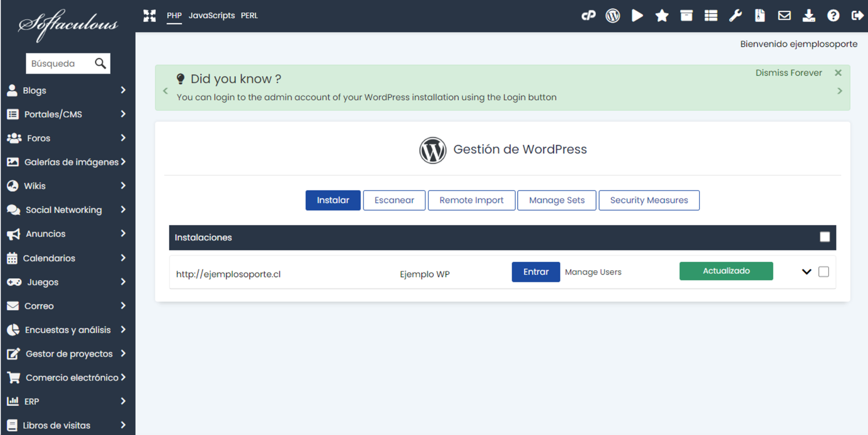Screen dimensions: 868x435
Task: Open cPanel via the cP icon
Action: 588,16
